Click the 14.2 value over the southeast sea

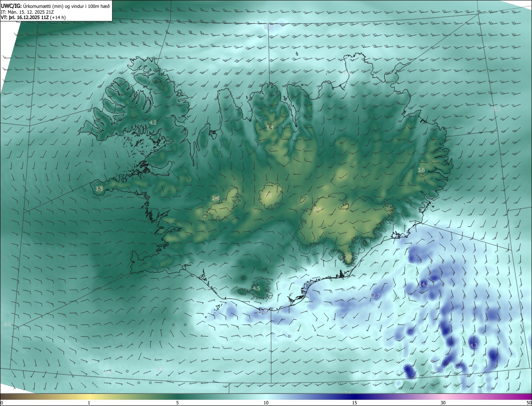[x=424, y=284]
